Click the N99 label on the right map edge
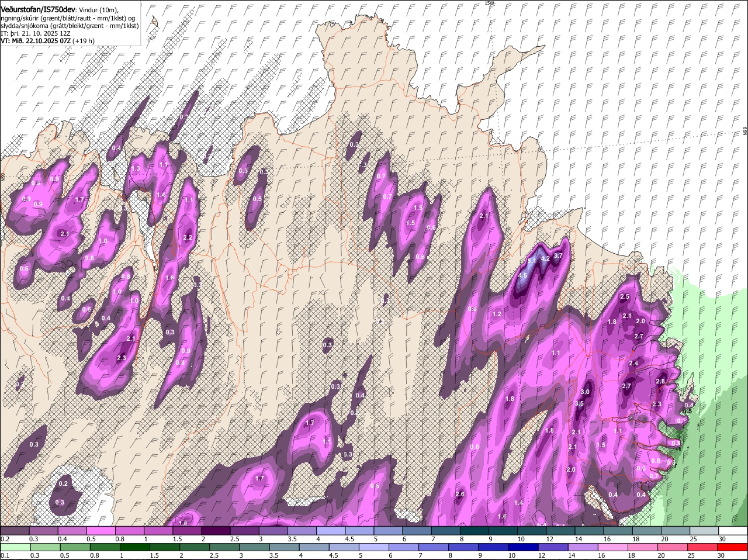The height and width of the screenshot is (560, 748). (x=745, y=132)
